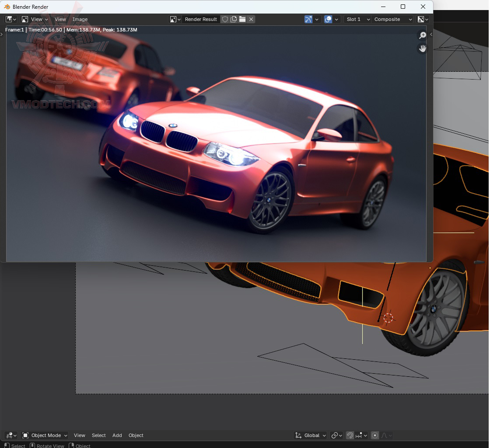
Task: Click the pan view hand icon
Action: coord(422,49)
